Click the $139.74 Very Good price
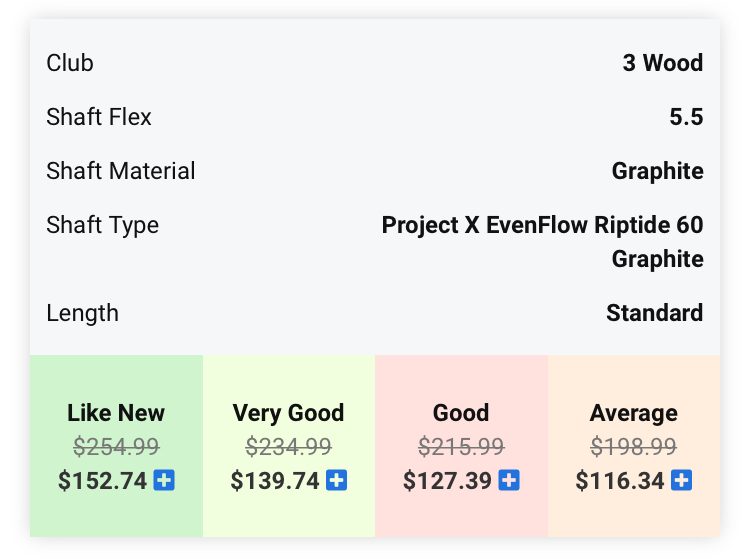The width and height of the screenshot is (750, 558). click(275, 481)
